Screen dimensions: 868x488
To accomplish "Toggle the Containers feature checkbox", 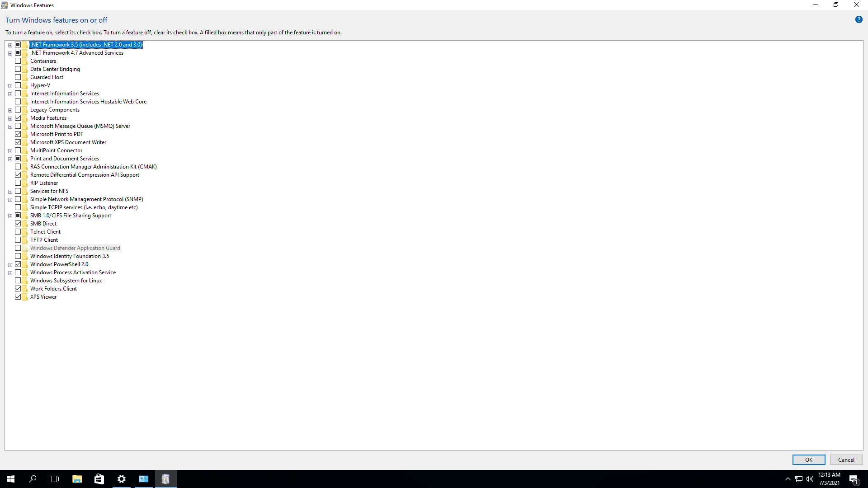I will (x=18, y=61).
